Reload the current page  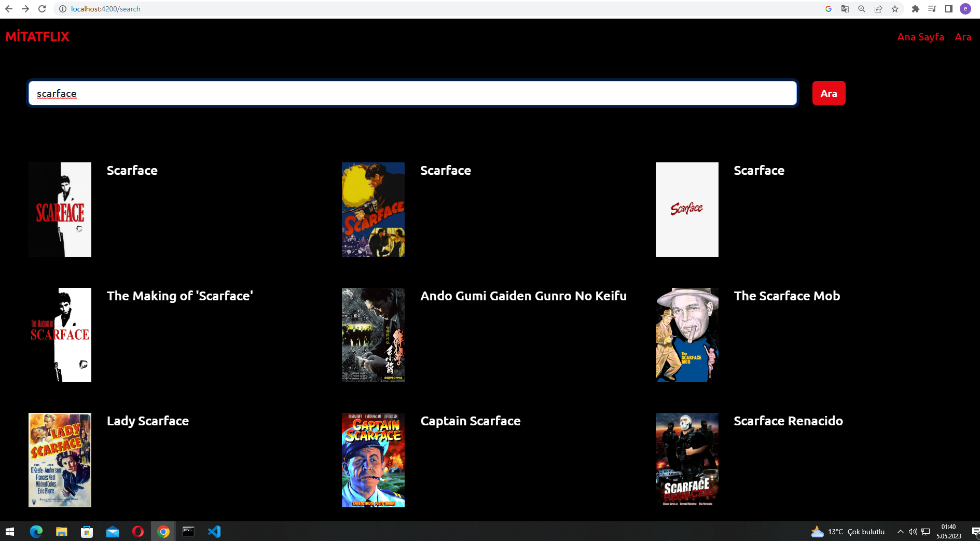(41, 9)
